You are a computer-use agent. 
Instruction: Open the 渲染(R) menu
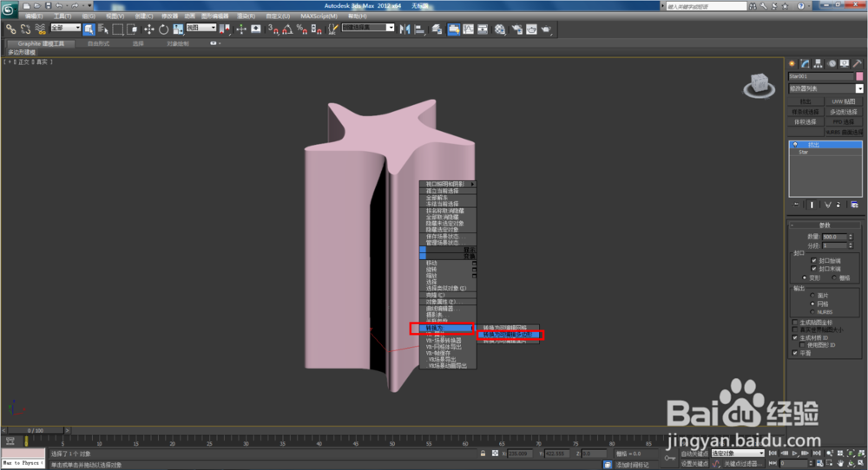(x=246, y=16)
